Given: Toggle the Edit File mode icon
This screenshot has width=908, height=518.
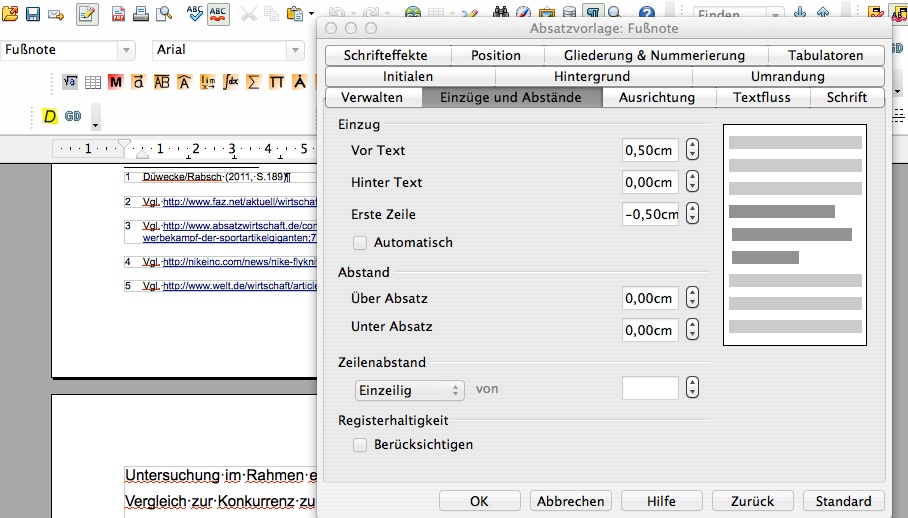Looking at the screenshot, I should click(87, 14).
